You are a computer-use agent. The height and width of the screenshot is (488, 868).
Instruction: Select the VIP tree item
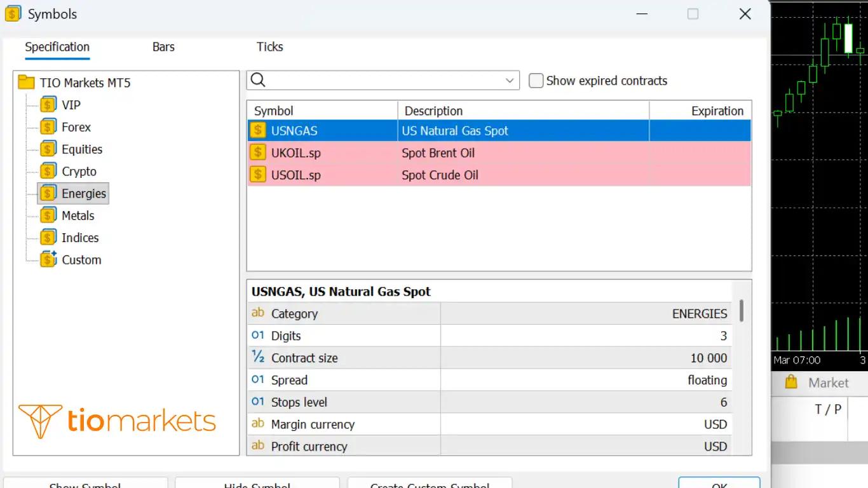pos(71,105)
